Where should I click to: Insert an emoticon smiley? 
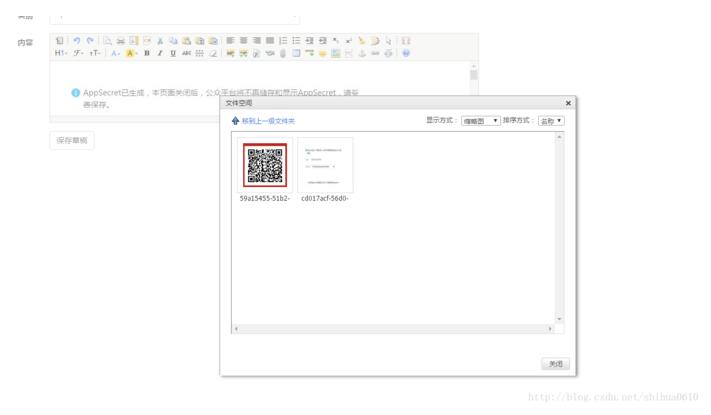point(322,53)
